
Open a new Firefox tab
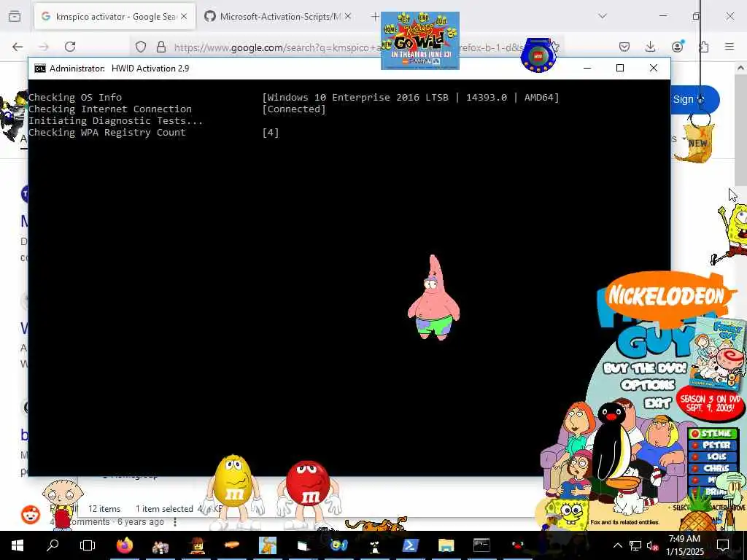tap(375, 17)
